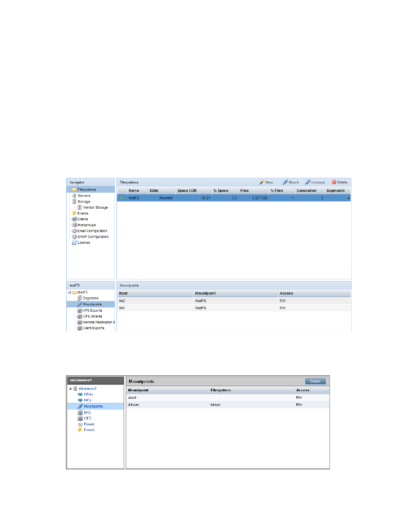
Task: Select the '/ascff' mountpoint row
Action: 228,398
